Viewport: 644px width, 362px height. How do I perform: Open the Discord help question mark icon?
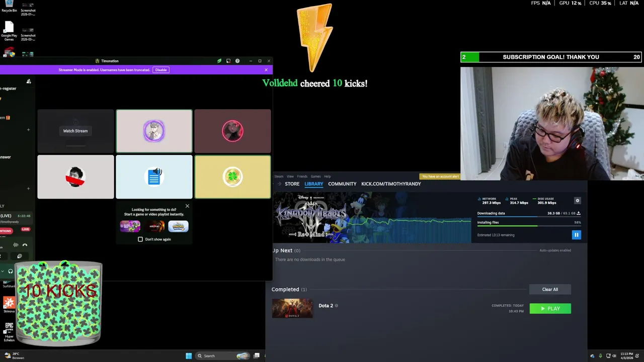[x=237, y=61]
